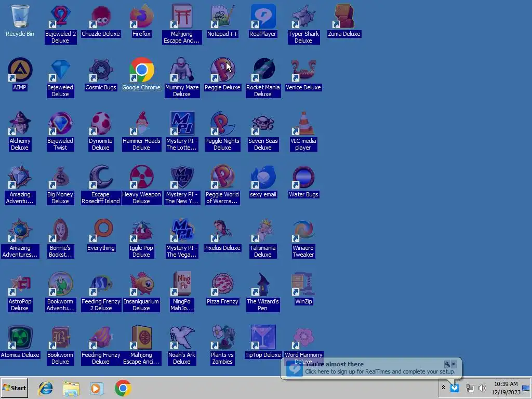Viewport: 532px width, 399px height.
Task: Show hidden system tray icons arrow
Action: click(443, 388)
